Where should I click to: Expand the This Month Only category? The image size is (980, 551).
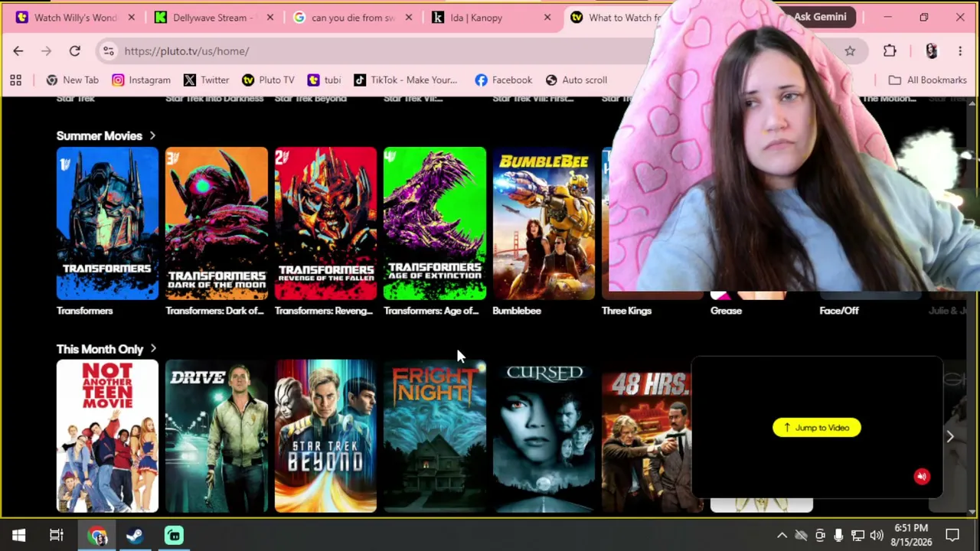click(107, 350)
